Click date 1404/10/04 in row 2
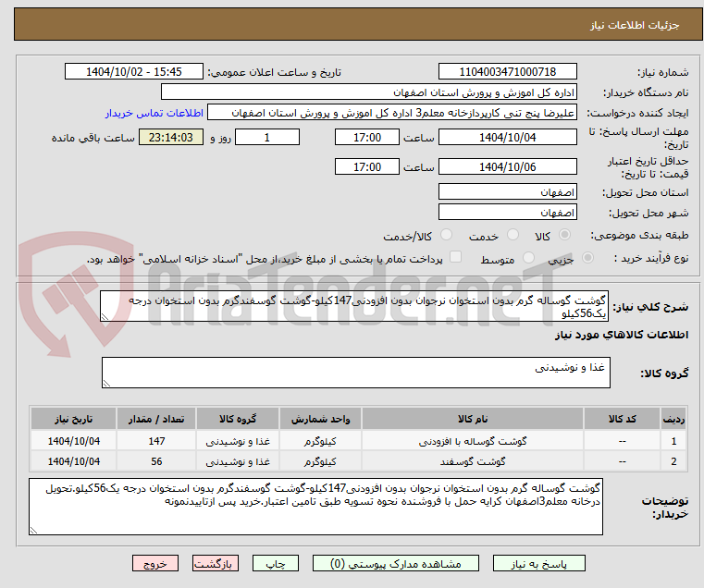The width and height of the screenshot is (704, 588). pos(74,461)
